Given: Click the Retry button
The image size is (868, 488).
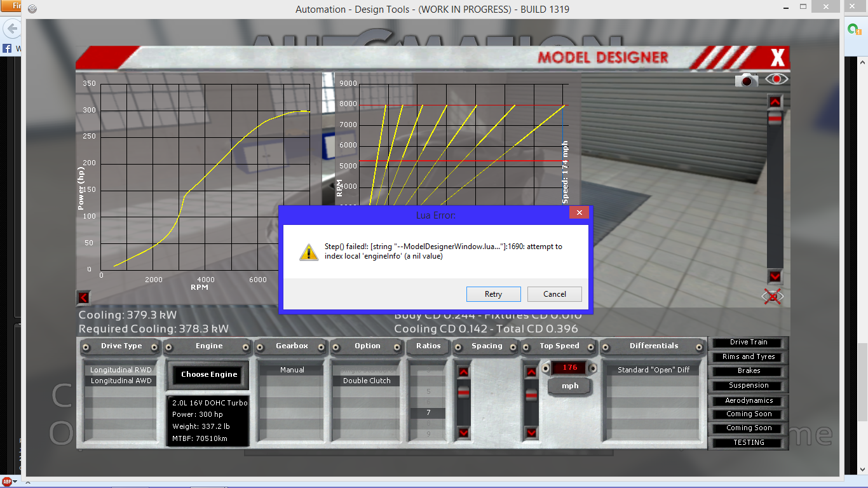Looking at the screenshot, I should [493, 294].
